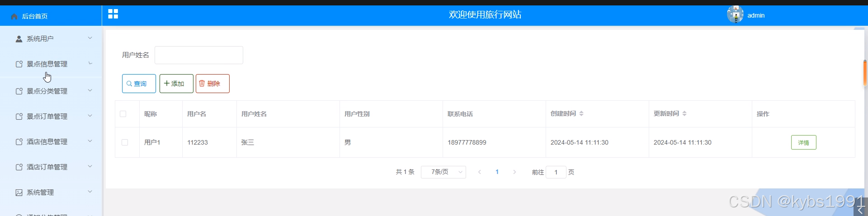The width and height of the screenshot is (868, 216).
Task: Open the 酒店订单管理 menu
Action: point(51,167)
